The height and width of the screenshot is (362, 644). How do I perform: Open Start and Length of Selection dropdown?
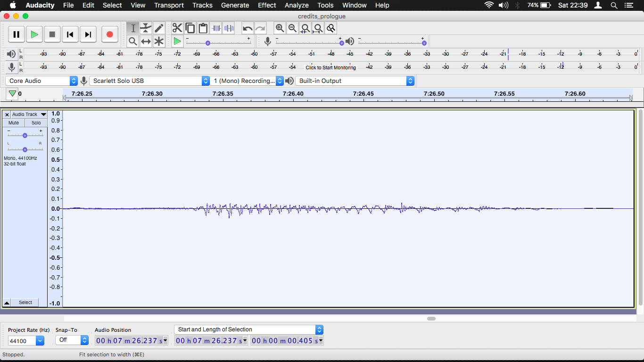[x=248, y=329]
